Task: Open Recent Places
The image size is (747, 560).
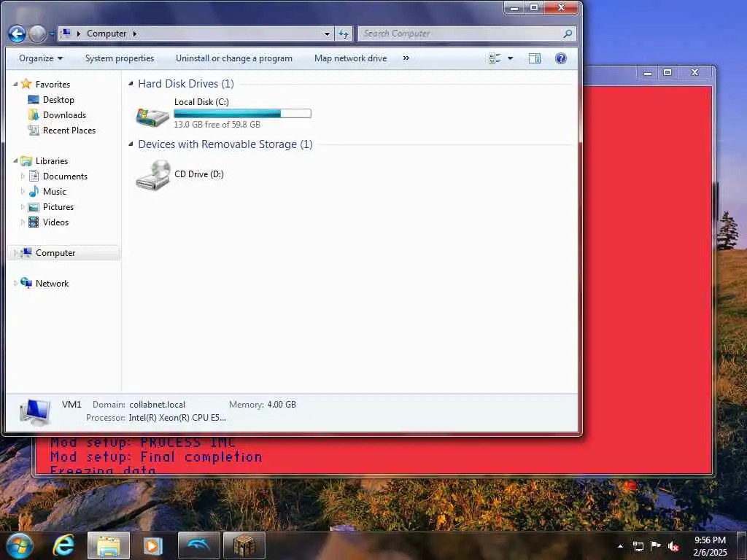Action: 69,130
